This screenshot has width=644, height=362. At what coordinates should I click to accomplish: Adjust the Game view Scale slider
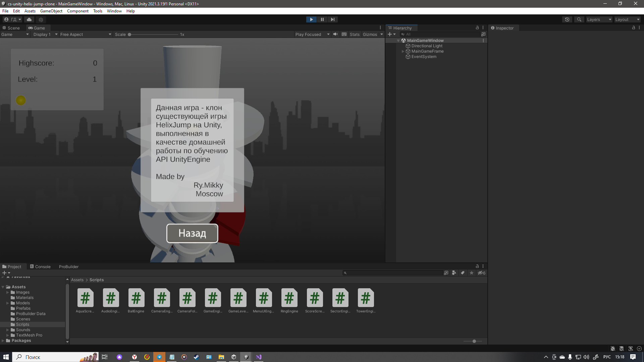pos(129,34)
